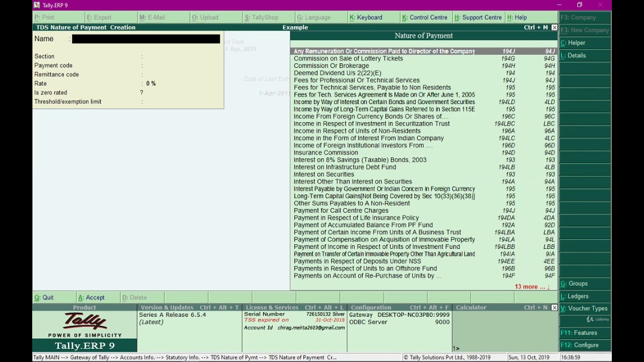Select 'Interest Other Than Interest on Securities'
This screenshot has width=644, height=362.
point(424,182)
